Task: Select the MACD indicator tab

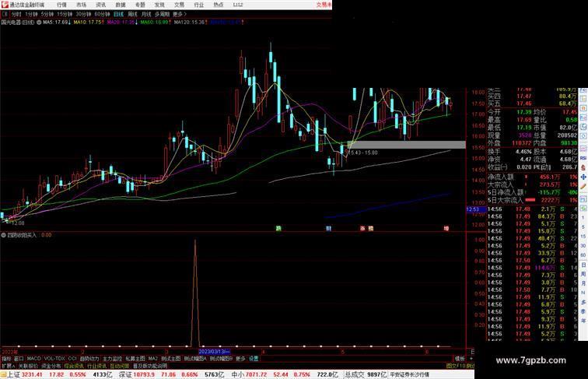Action: 33,359
